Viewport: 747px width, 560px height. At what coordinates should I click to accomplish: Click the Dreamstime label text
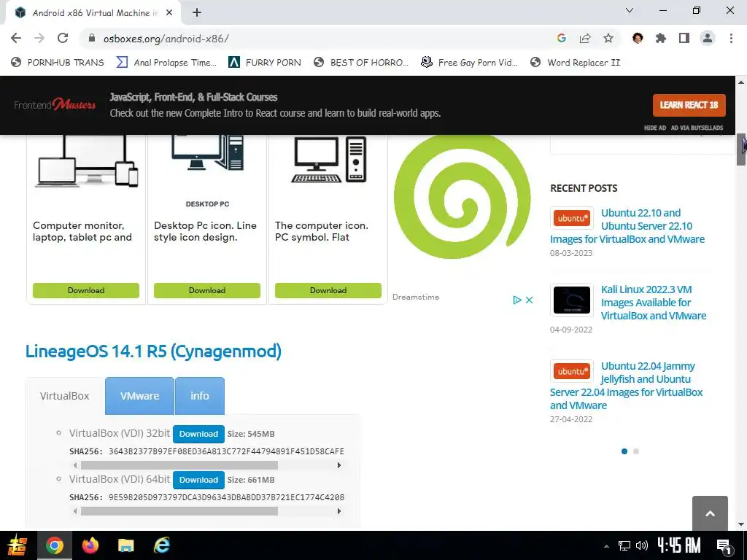click(415, 297)
